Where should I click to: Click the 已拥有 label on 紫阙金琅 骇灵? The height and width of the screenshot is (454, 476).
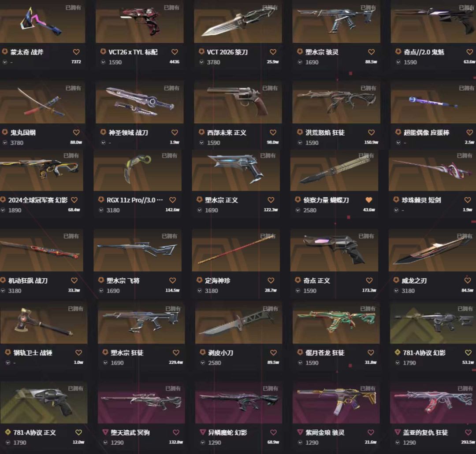[368, 388]
